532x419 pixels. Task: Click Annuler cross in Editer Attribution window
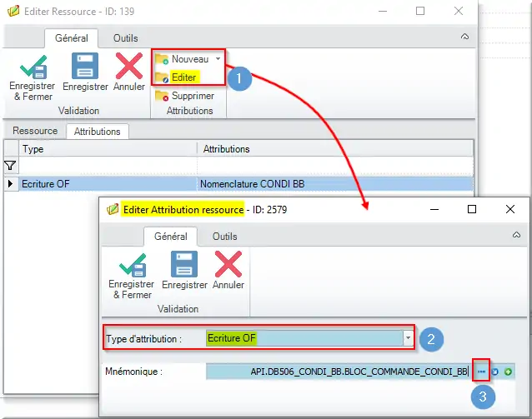point(228,264)
